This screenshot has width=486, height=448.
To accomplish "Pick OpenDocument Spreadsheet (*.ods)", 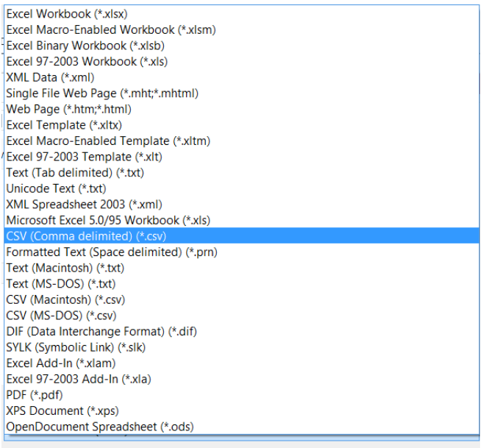I will click(x=242, y=427).
